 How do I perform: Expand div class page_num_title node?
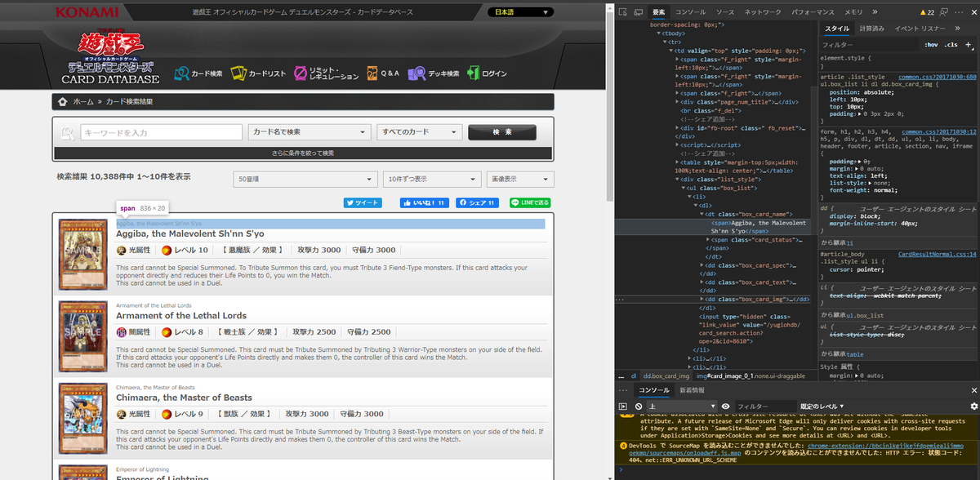(677, 102)
